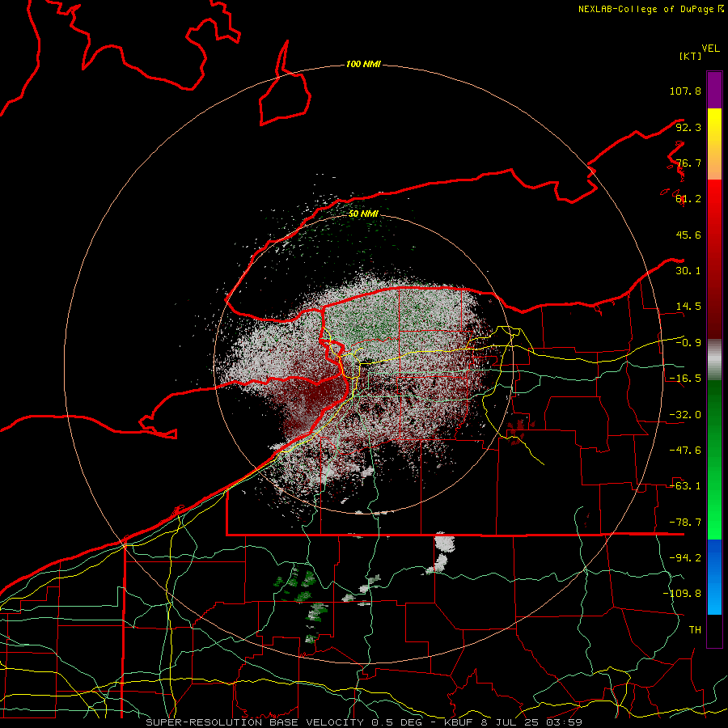728x728 pixels.
Task: Click the -109.8 legend value
Action: coord(682,594)
